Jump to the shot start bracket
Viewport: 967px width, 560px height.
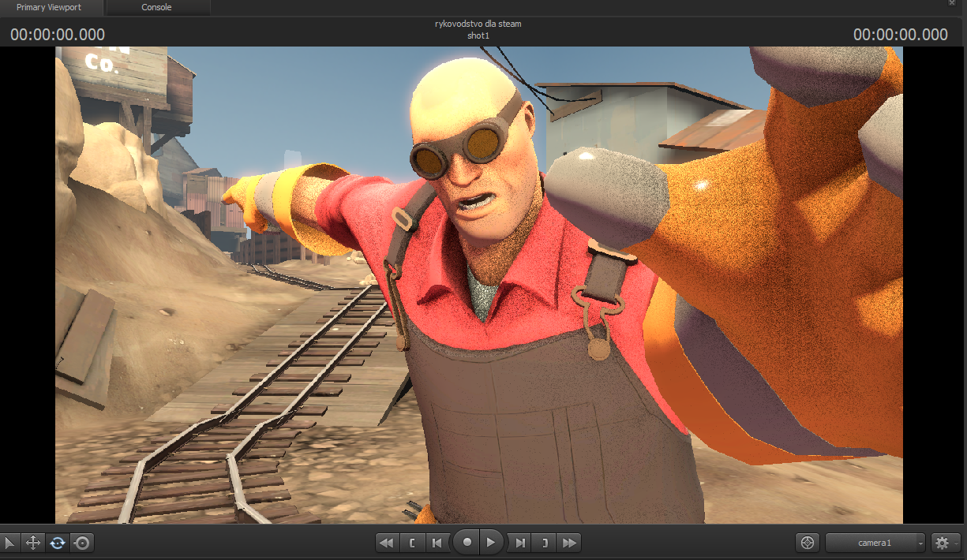[x=412, y=543]
